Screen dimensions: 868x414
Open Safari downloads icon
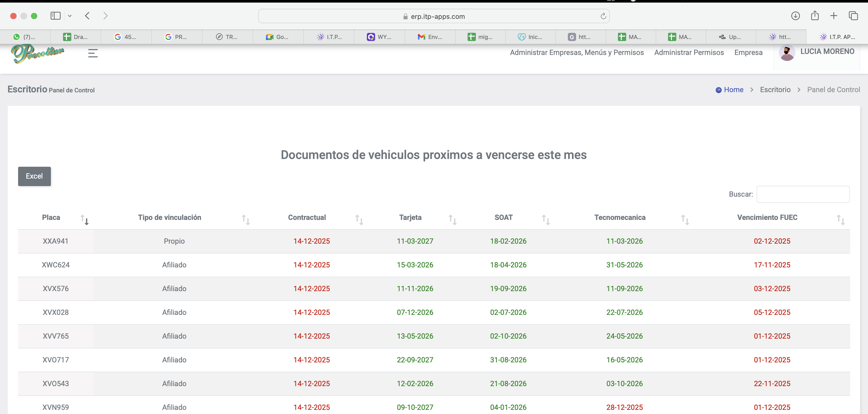pyautogui.click(x=795, y=16)
